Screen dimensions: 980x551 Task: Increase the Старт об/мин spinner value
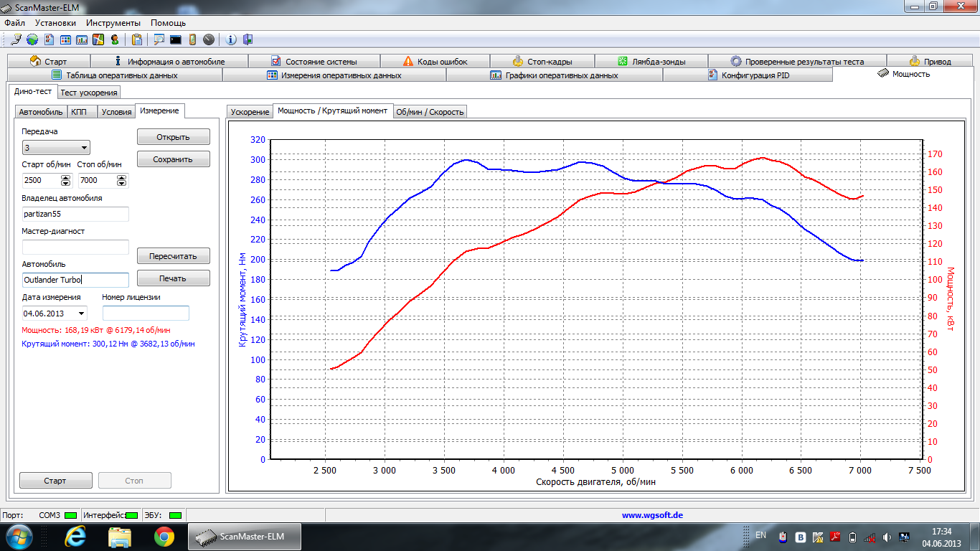pos(66,177)
